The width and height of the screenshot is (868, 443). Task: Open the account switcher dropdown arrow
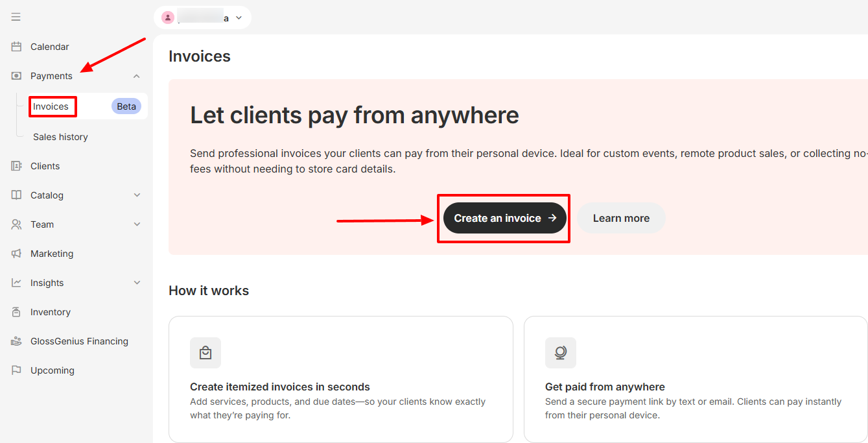coord(239,18)
